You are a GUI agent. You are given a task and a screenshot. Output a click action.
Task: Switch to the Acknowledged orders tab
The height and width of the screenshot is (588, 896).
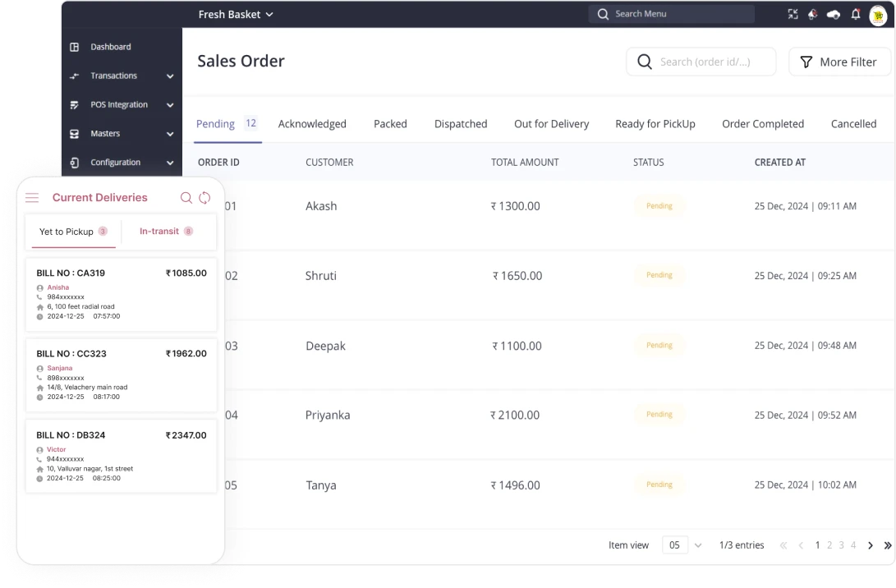click(x=312, y=123)
